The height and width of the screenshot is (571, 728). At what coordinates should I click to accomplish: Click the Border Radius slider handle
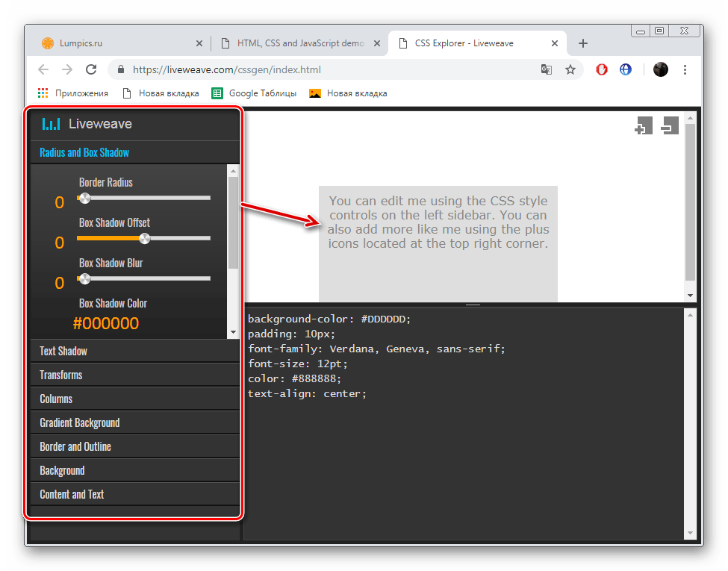(84, 199)
